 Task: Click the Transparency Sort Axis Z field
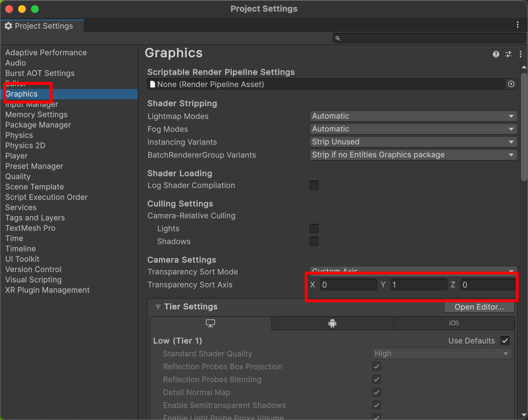[488, 285]
